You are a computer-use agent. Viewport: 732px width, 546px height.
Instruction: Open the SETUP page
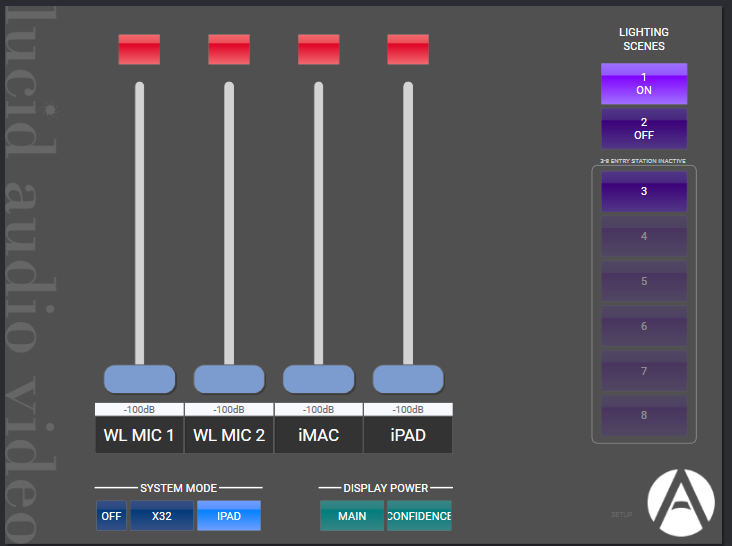[x=621, y=514]
